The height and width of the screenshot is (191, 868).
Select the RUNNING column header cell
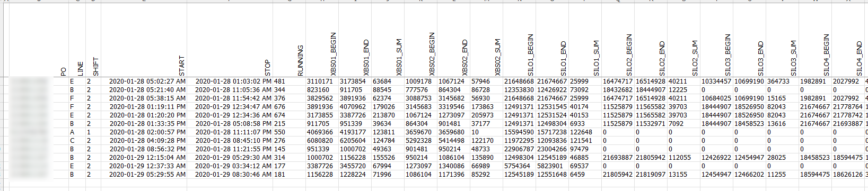point(290,40)
